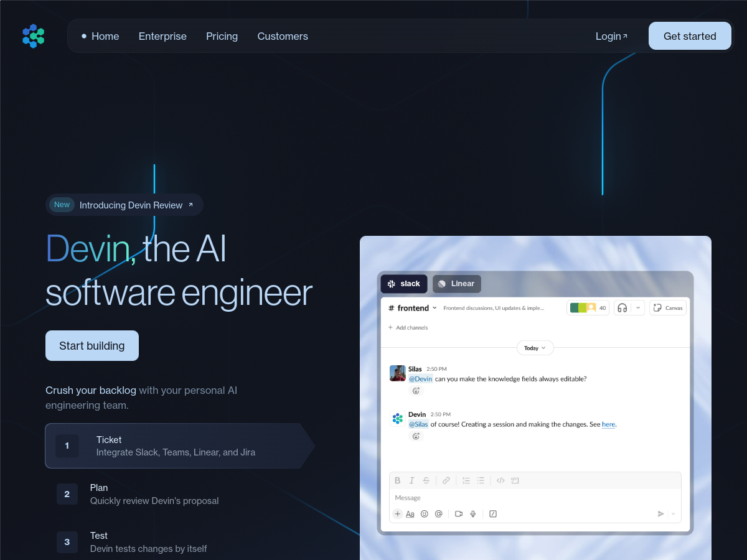Apply strikethrough in message composer
Image resolution: width=747 pixels, height=560 pixels.
[x=426, y=480]
